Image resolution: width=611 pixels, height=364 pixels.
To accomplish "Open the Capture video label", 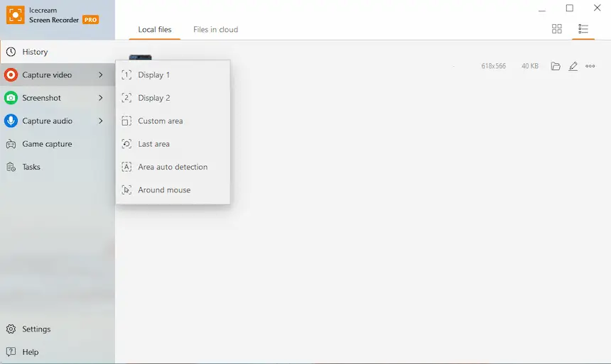I will tap(47, 75).
